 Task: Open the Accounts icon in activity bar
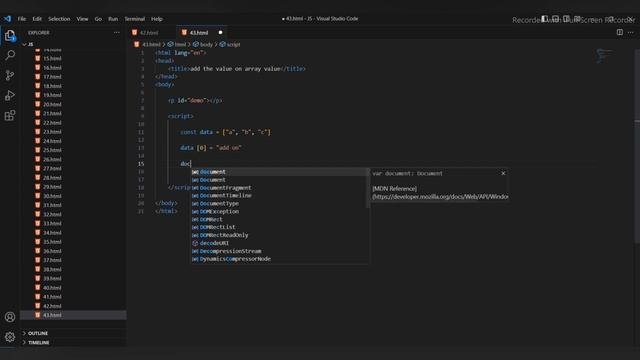click(10, 317)
